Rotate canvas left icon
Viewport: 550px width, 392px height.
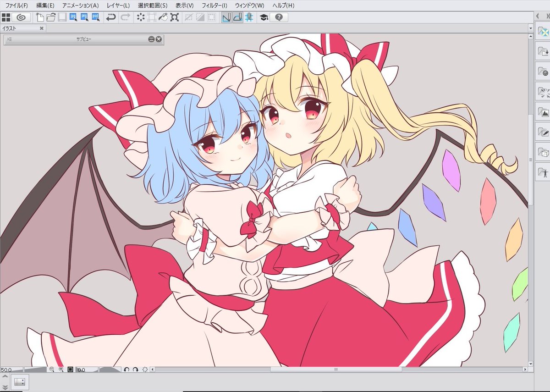pos(127,370)
